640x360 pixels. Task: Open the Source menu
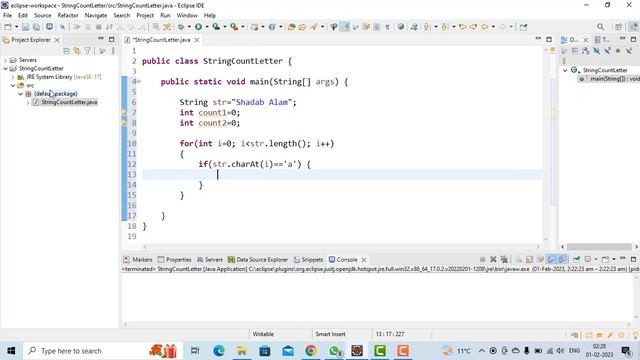click(x=42, y=16)
